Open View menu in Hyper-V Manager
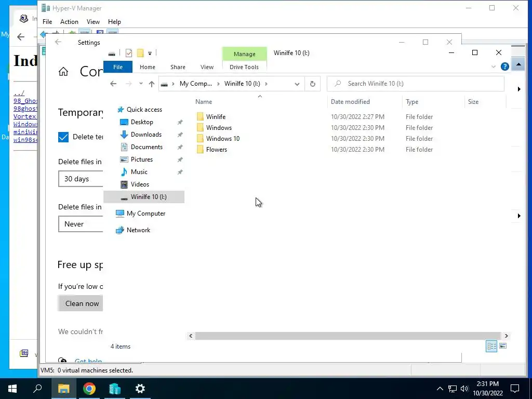532x399 pixels. coord(93,22)
